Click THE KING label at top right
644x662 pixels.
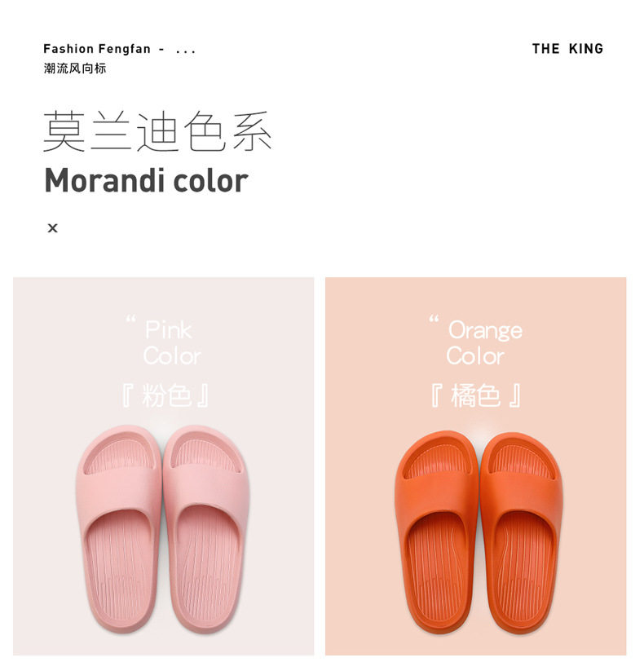(567, 49)
